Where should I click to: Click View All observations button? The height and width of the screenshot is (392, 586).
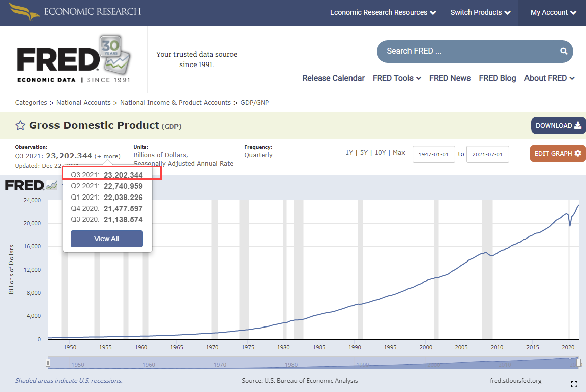point(106,239)
